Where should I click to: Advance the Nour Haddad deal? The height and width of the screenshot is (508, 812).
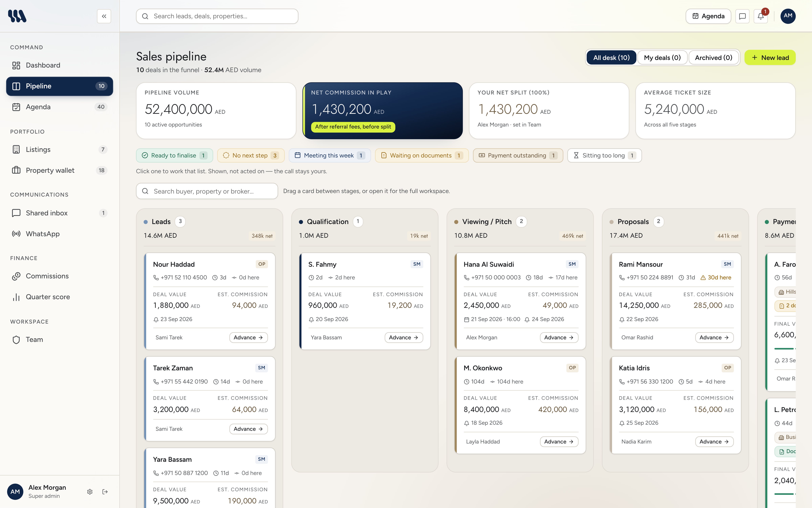248,338
